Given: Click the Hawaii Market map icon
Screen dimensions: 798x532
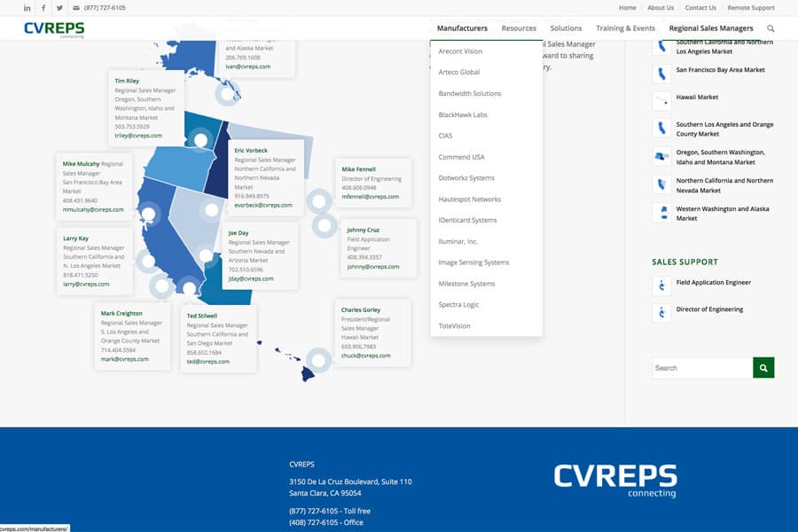Looking at the screenshot, I should 661,101.
